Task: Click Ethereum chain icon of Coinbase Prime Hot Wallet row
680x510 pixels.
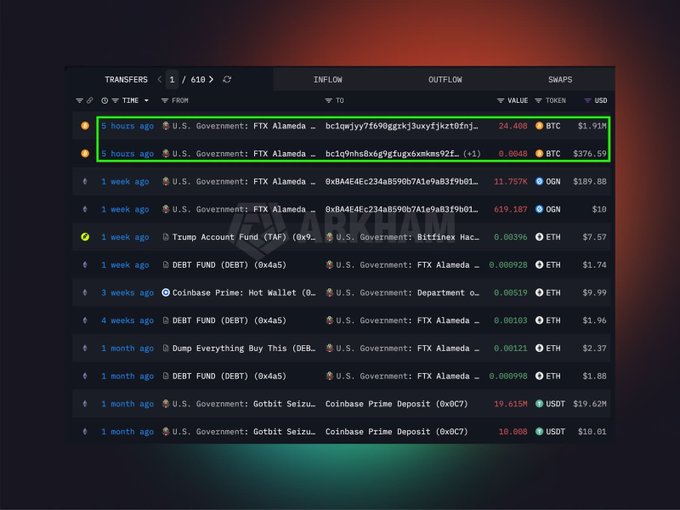Action: tap(85, 293)
